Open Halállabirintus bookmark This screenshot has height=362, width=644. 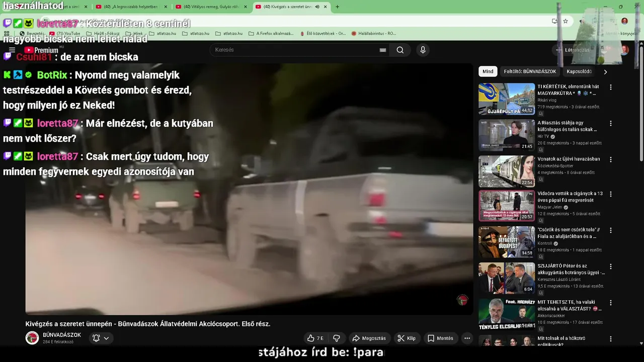(x=374, y=34)
